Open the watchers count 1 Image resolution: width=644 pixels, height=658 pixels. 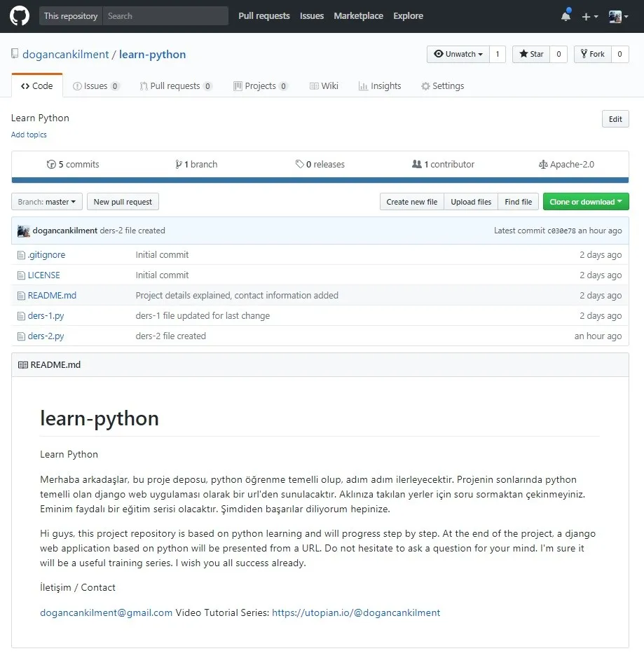[x=498, y=54]
